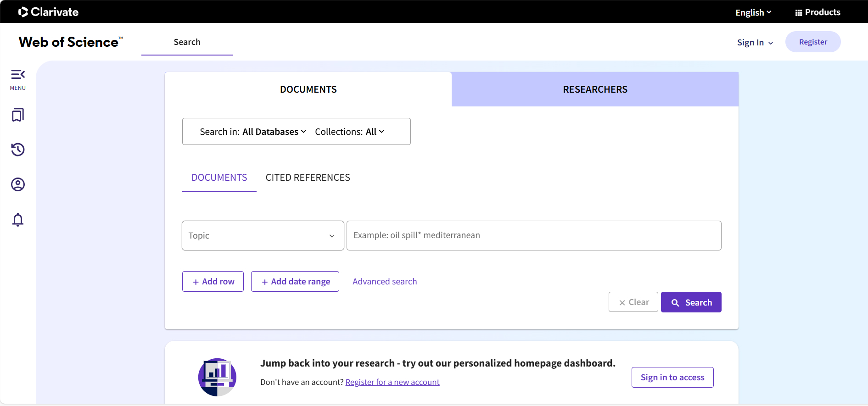The height and width of the screenshot is (406, 868).
Task: Click the Clear button
Action: click(633, 302)
